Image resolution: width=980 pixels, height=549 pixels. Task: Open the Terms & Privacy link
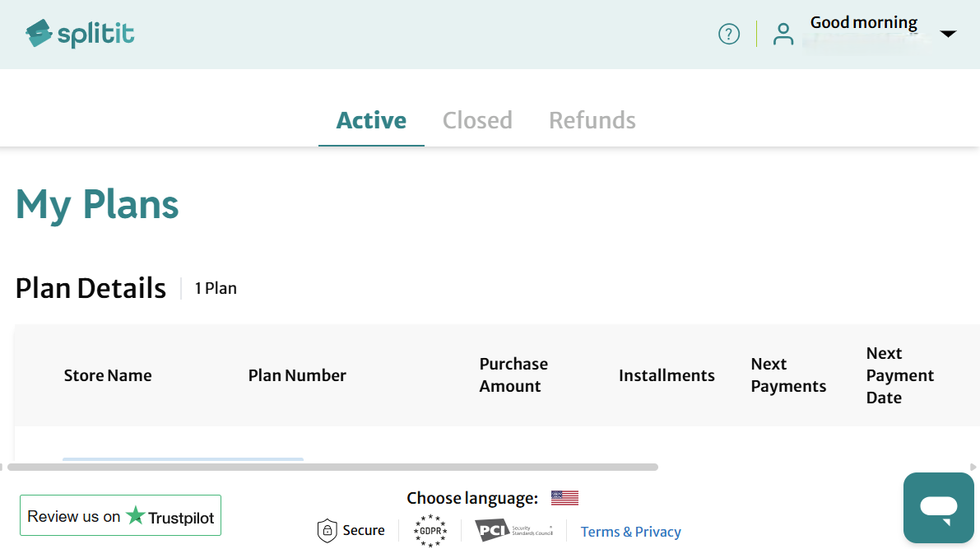coord(631,532)
